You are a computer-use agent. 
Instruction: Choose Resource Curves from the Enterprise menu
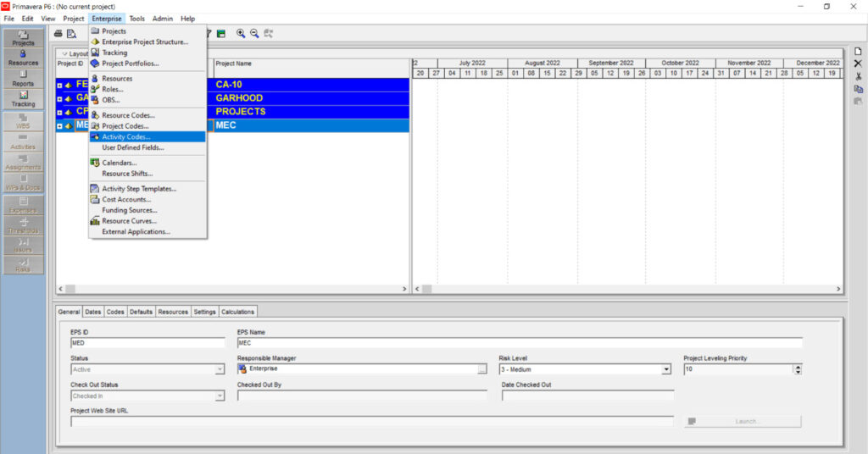pyautogui.click(x=147, y=220)
